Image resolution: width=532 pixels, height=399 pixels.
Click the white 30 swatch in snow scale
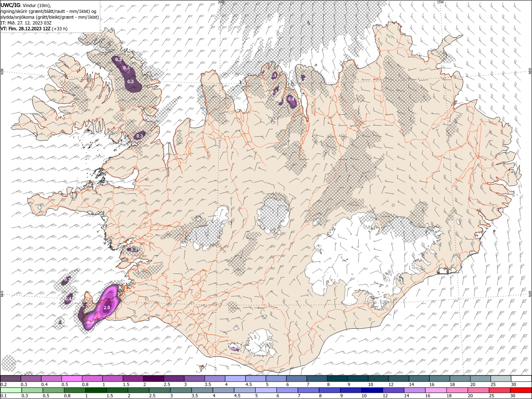click(x=521, y=379)
